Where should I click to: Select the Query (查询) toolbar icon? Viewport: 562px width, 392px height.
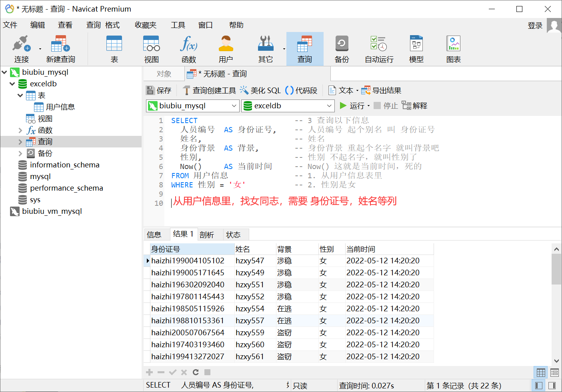coord(305,49)
